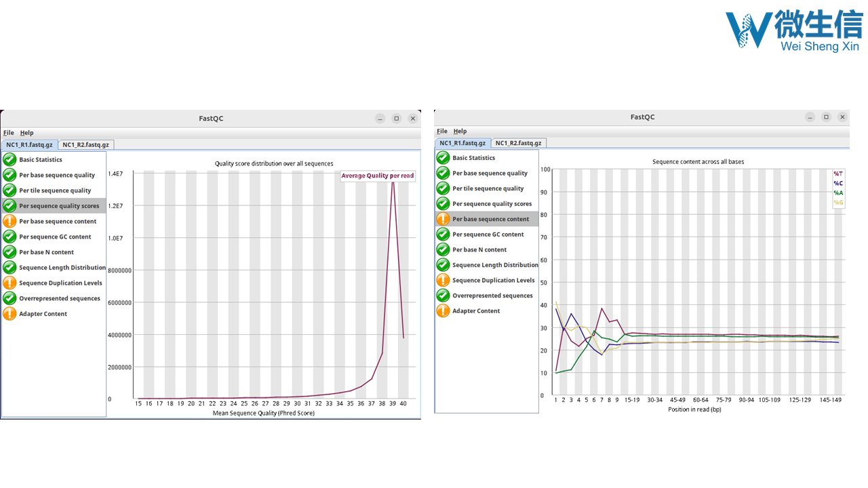
Task: Click the %T legend entry on sequence content chart
Action: coord(838,174)
